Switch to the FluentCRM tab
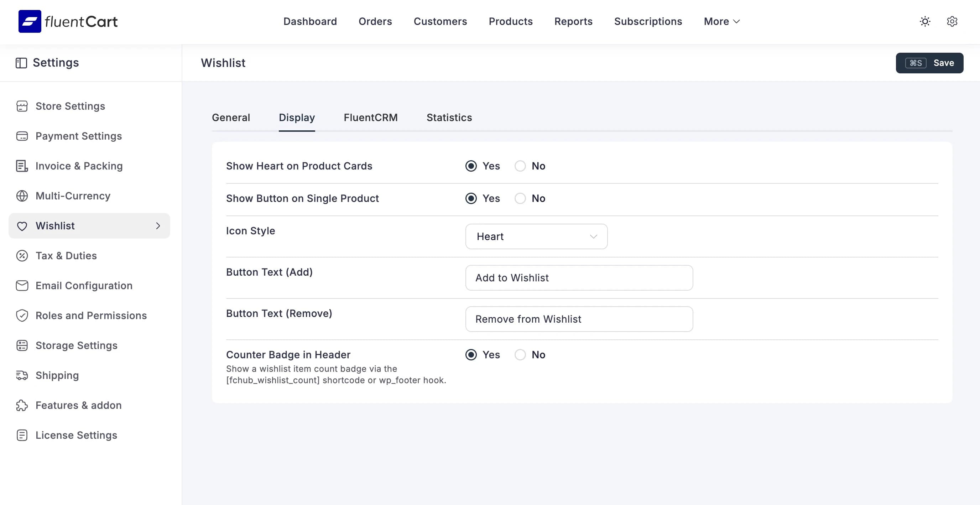 370,118
